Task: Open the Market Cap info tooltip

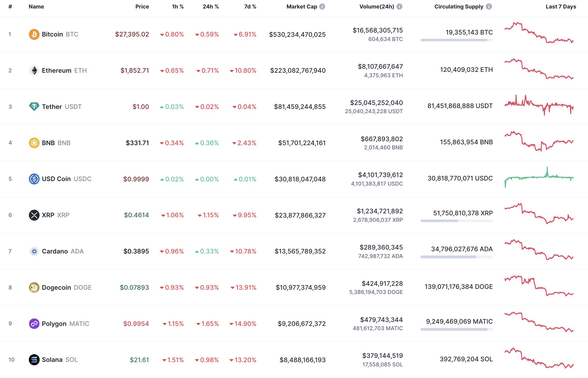Action: click(x=322, y=6)
